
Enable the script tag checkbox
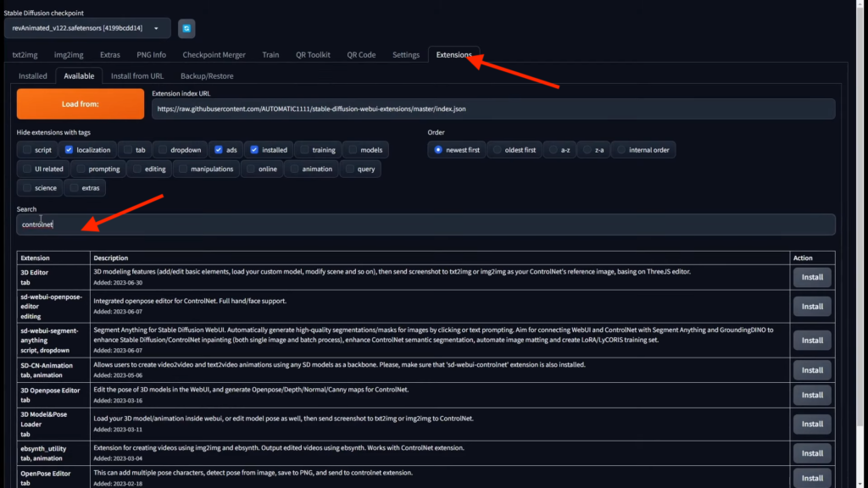point(27,150)
